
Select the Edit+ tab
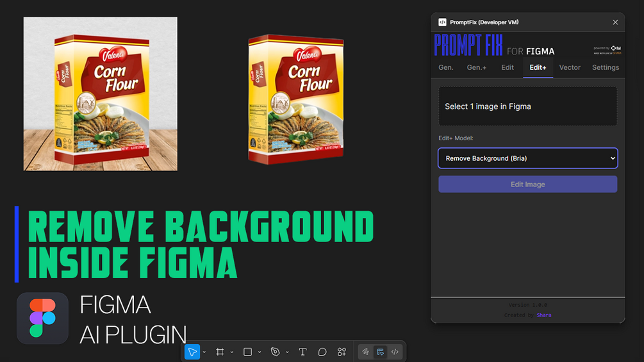pos(538,67)
